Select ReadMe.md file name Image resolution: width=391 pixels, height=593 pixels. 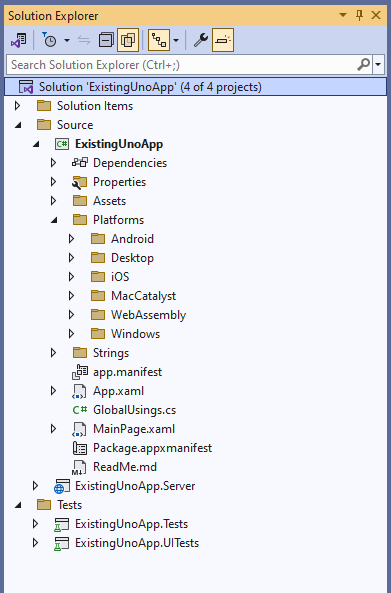point(125,467)
